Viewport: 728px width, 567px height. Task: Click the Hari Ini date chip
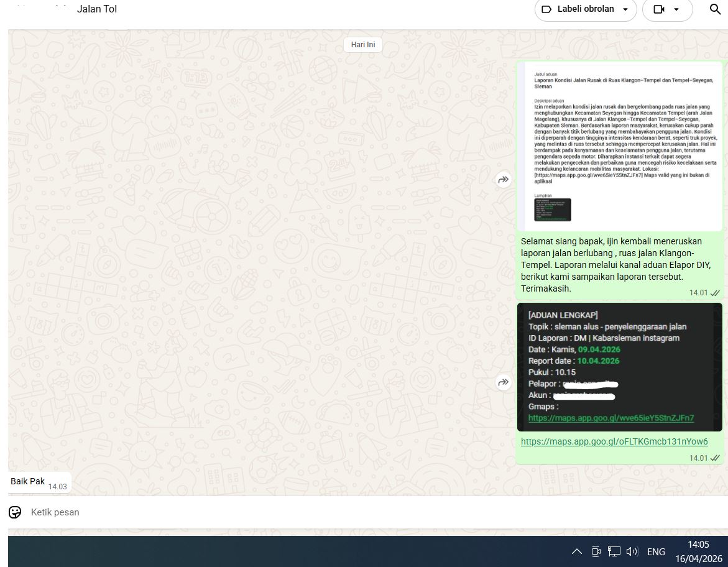click(x=363, y=45)
